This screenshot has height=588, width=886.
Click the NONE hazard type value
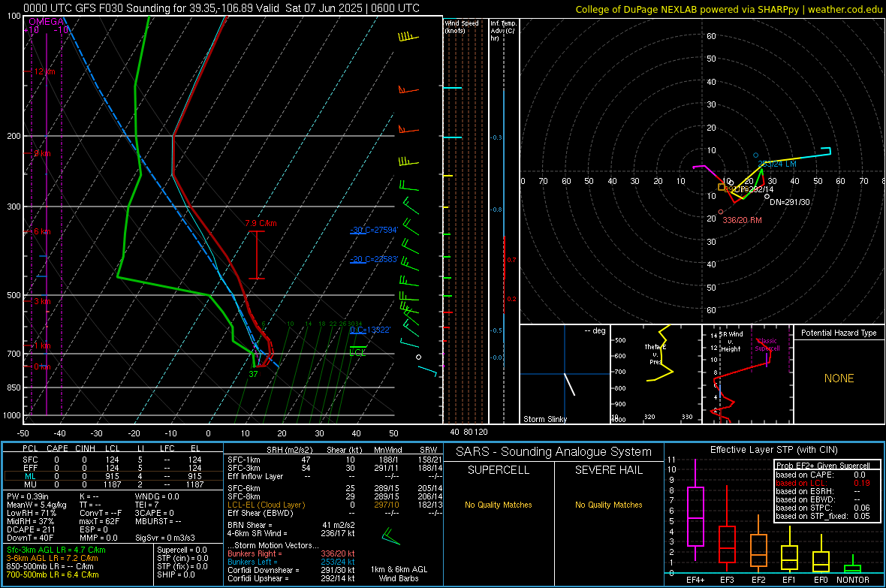point(839,378)
